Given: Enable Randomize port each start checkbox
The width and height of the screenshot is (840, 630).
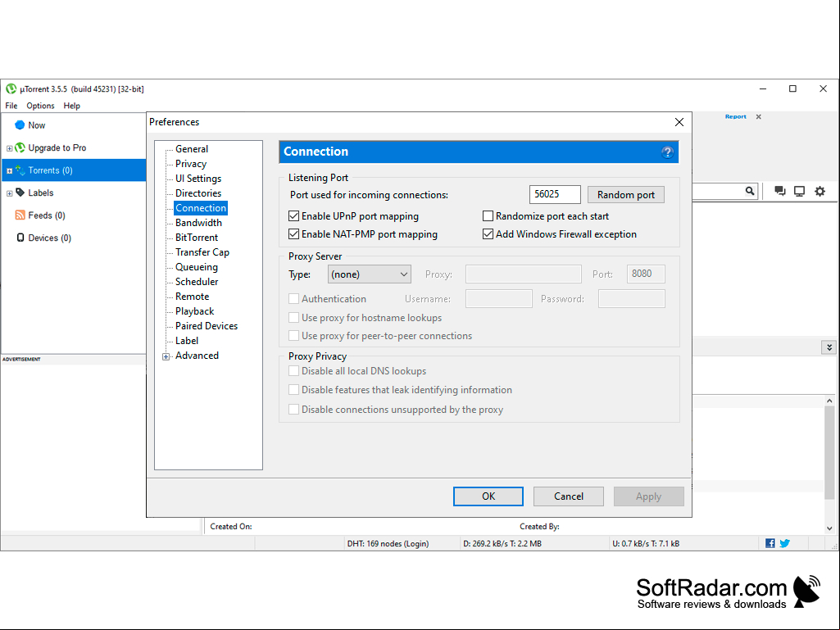Looking at the screenshot, I should pyautogui.click(x=488, y=216).
